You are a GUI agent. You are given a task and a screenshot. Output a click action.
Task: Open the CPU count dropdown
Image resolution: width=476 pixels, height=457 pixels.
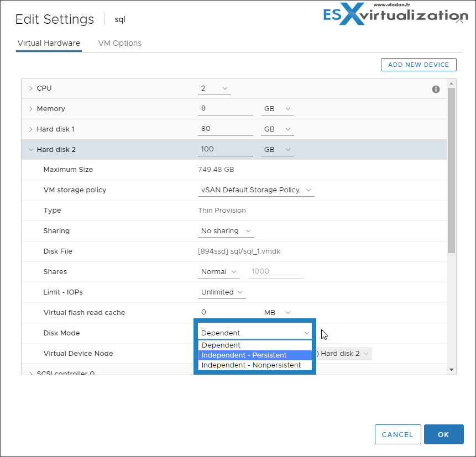point(215,88)
